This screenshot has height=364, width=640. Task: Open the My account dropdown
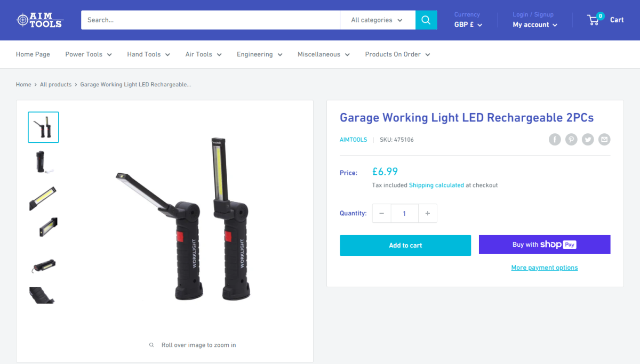535,25
